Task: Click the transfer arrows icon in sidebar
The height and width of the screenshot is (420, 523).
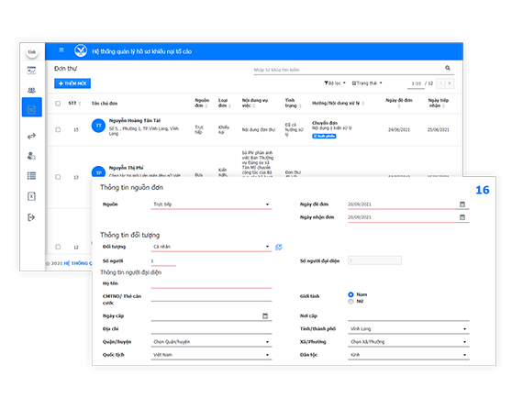Action: click(32, 136)
